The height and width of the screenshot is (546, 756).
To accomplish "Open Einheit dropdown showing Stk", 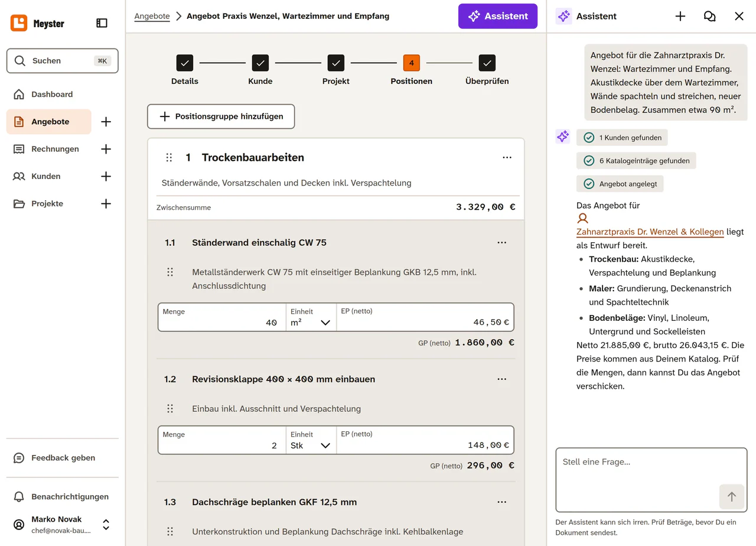I will 311,440.
